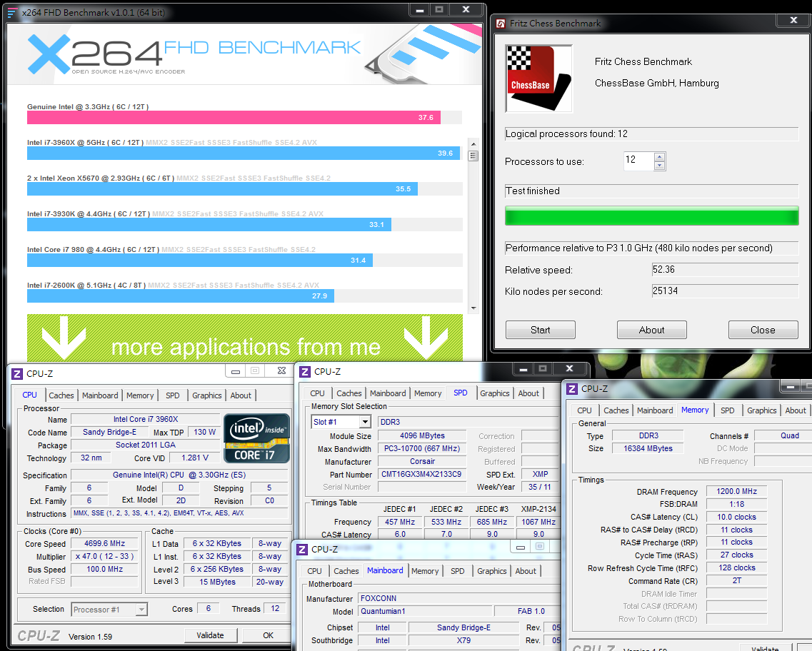Click the x264 results scrollbar thumb
The width and height of the screenshot is (812, 651).
473,156
